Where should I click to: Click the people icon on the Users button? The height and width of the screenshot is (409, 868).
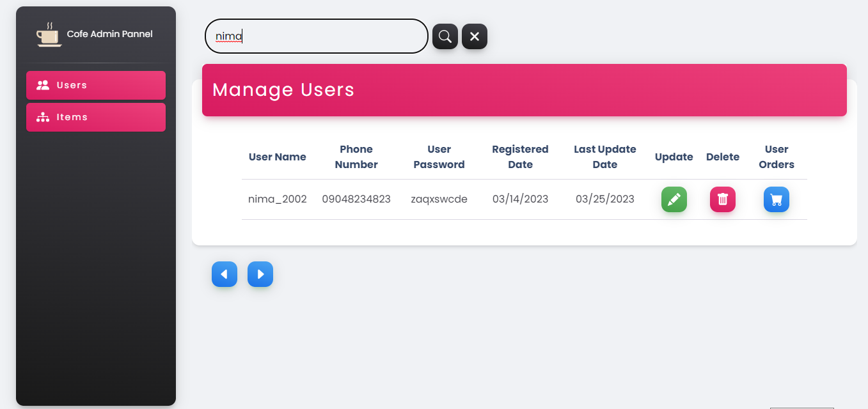43,84
